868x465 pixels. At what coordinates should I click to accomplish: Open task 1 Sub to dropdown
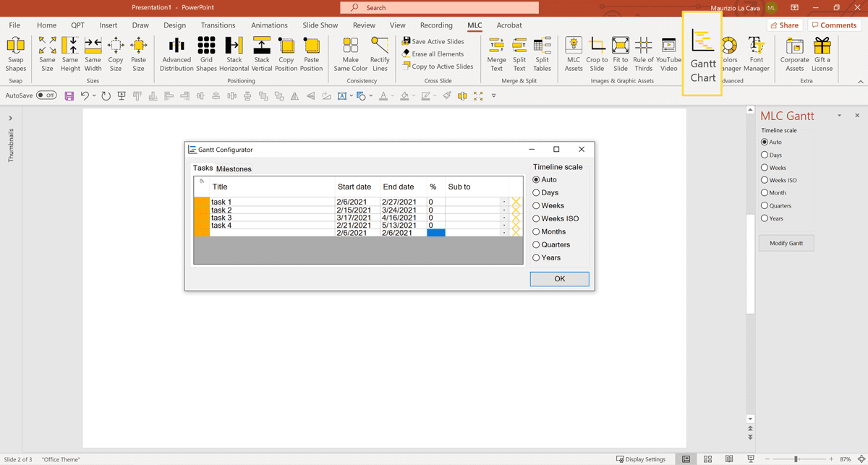point(504,202)
